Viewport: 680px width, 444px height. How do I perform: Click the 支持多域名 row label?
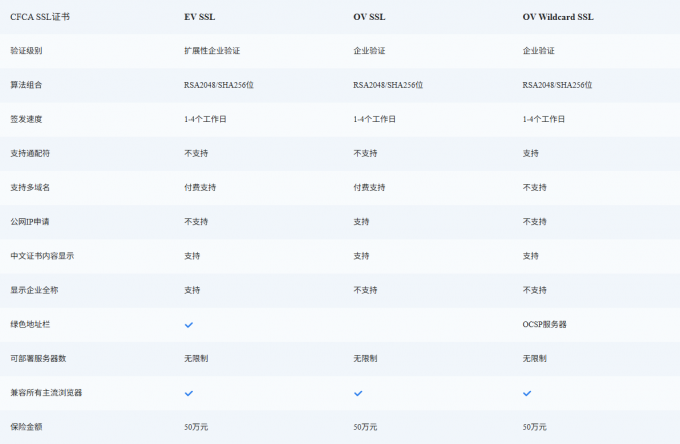tap(30, 188)
